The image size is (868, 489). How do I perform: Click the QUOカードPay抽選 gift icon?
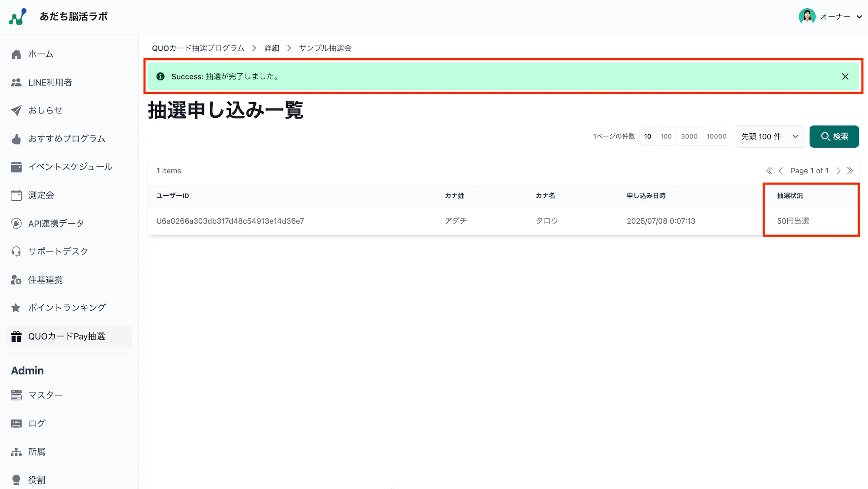click(x=16, y=337)
